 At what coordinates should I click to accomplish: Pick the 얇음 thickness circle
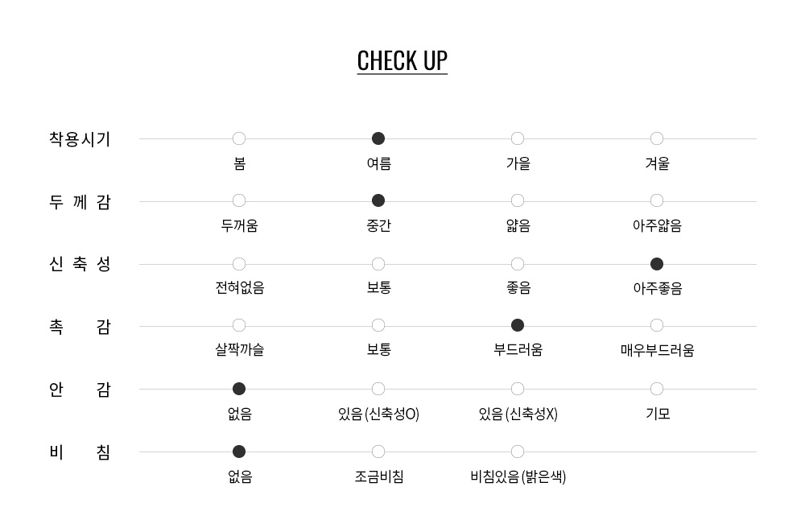[x=518, y=200]
